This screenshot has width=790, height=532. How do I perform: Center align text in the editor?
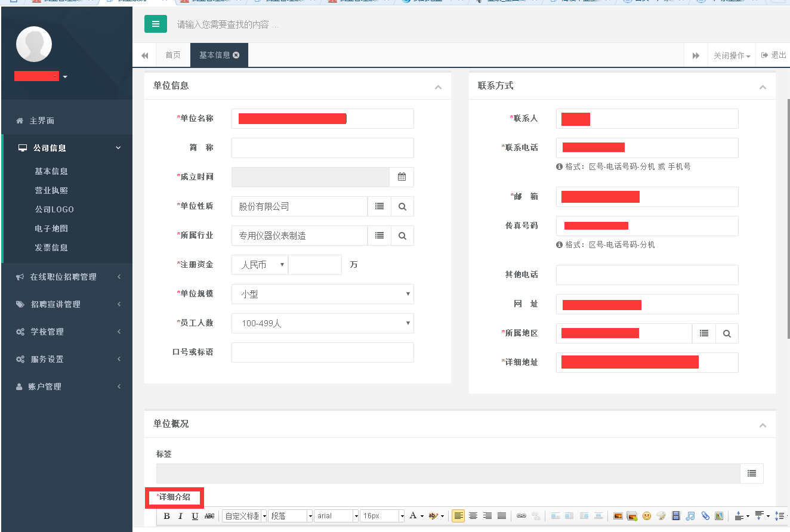tap(473, 516)
